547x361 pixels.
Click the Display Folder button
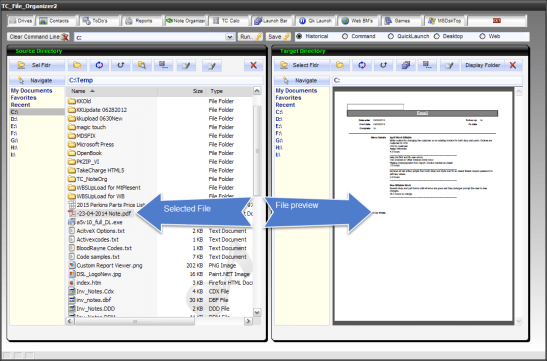482,65
